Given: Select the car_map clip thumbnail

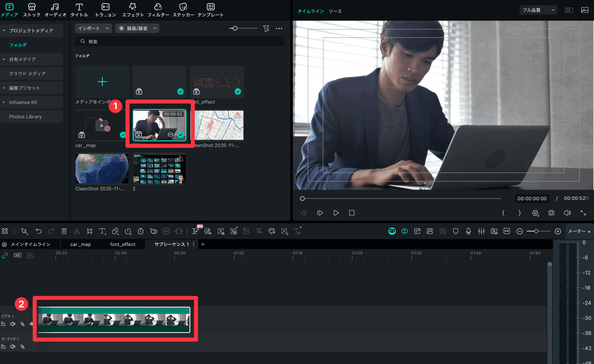Looking at the screenshot, I should coord(101,125).
